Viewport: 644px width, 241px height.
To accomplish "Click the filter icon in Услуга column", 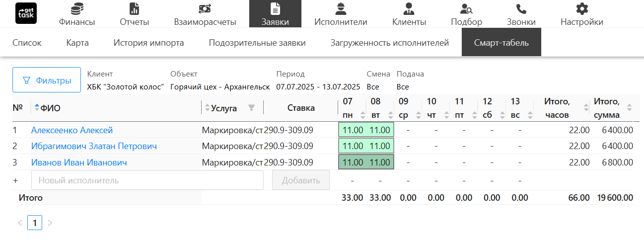I will 251,108.
